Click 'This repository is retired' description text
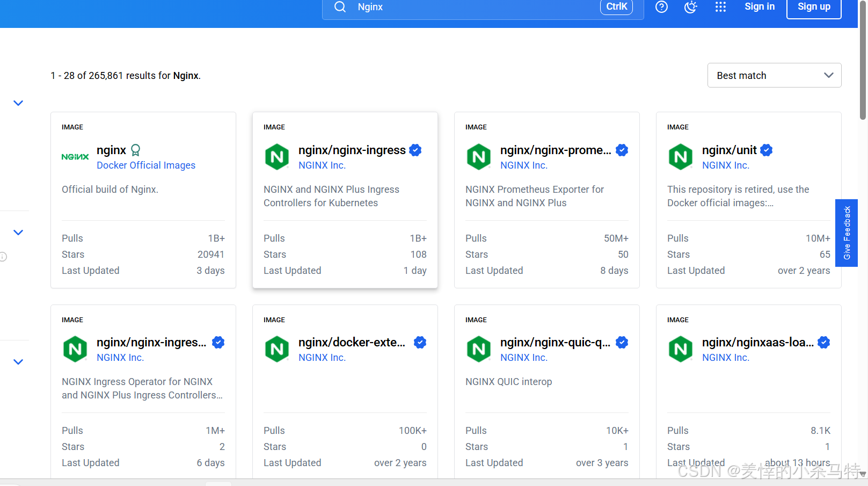868x486 pixels. click(x=738, y=196)
